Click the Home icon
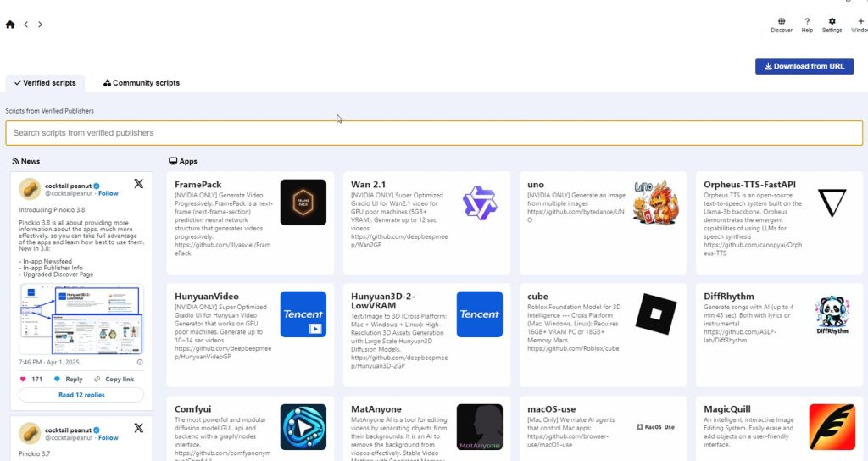 coord(10,25)
